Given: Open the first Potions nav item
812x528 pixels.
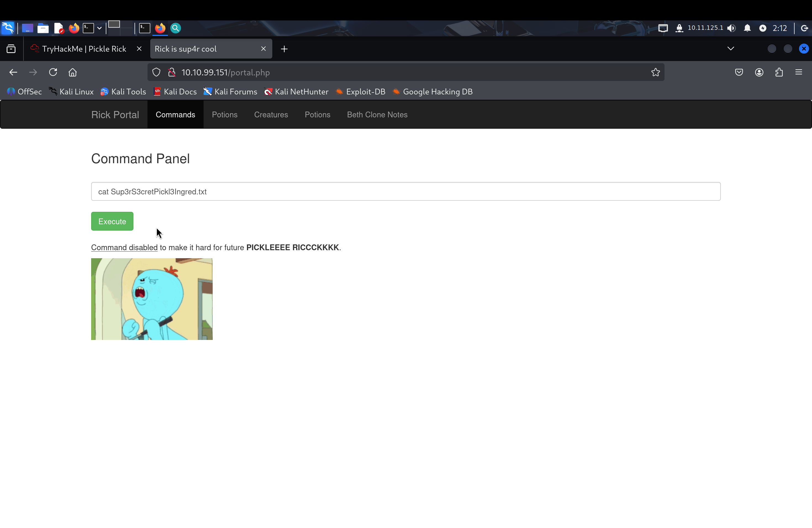Looking at the screenshot, I should click(225, 115).
